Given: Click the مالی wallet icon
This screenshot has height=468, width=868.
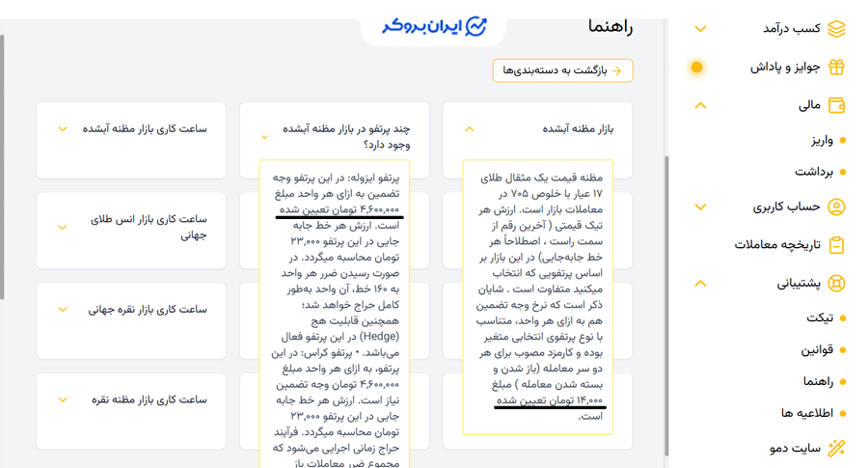Looking at the screenshot, I should [x=836, y=104].
